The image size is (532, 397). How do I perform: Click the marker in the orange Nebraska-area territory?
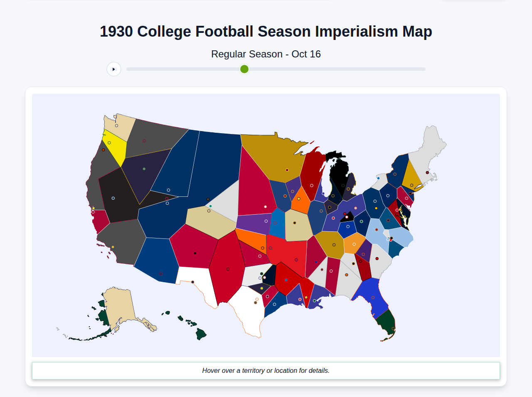(x=262, y=248)
